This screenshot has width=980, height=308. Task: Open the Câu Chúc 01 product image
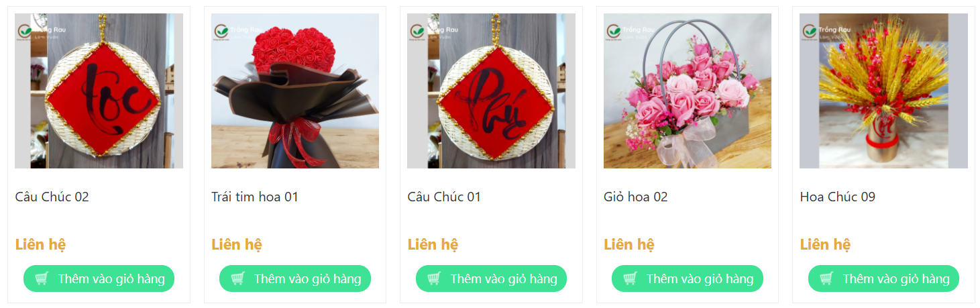coord(491,91)
